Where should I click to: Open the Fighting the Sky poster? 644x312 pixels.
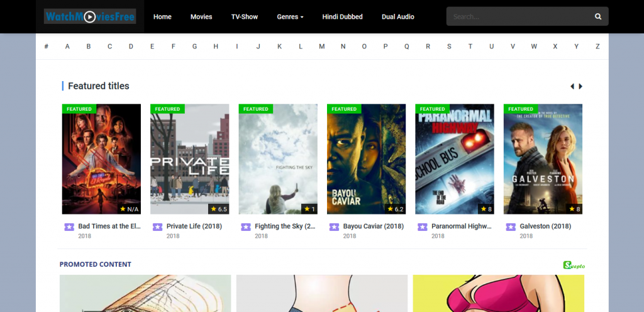278,159
